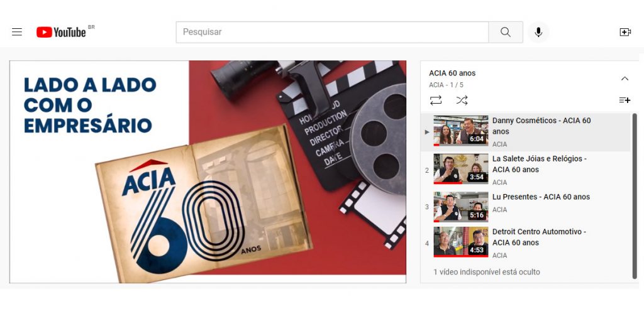Toggle playlist loop repeat
This screenshot has height=309, width=644.
click(x=436, y=100)
